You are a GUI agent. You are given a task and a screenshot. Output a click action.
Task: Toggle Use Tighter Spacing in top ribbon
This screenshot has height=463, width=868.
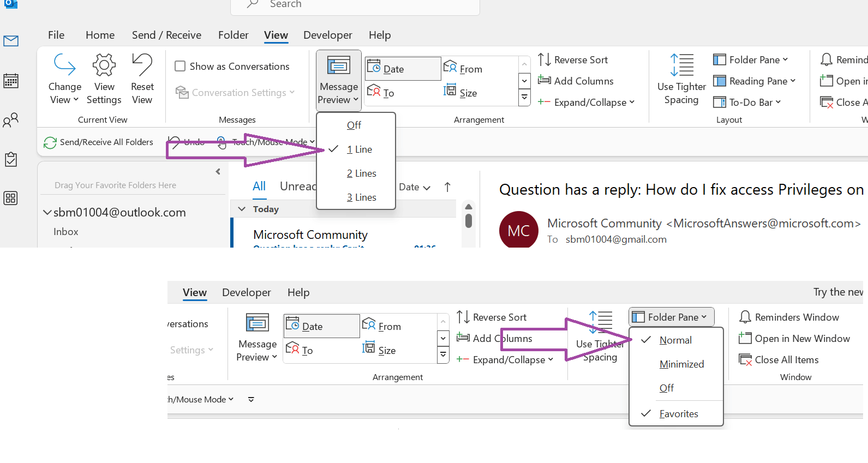click(x=681, y=79)
